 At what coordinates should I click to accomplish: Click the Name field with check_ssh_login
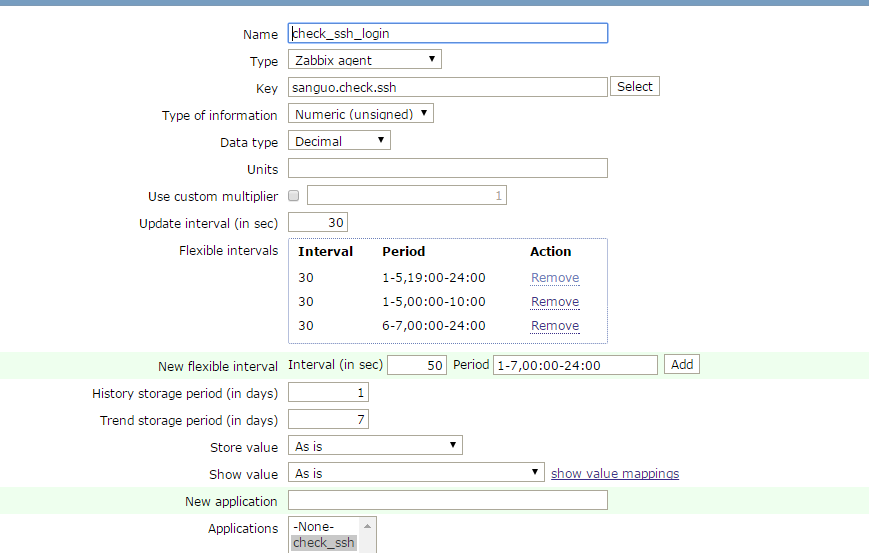tap(448, 33)
